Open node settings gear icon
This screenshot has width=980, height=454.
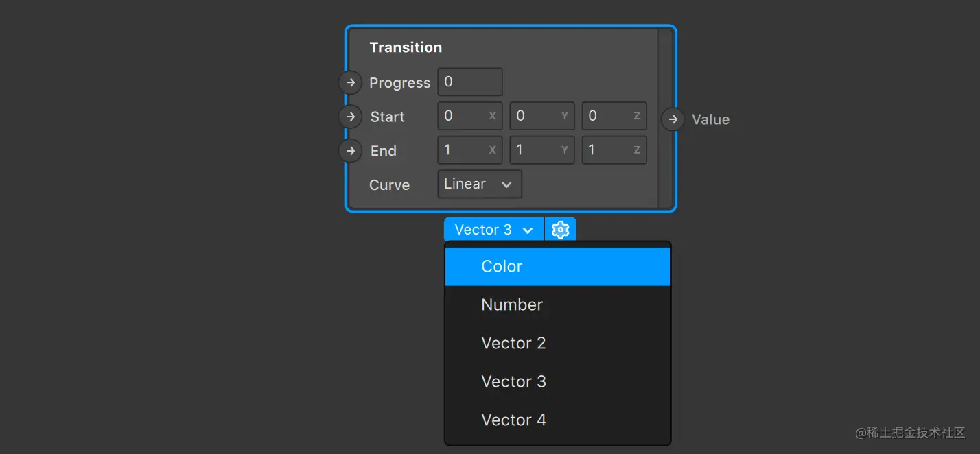(x=561, y=230)
